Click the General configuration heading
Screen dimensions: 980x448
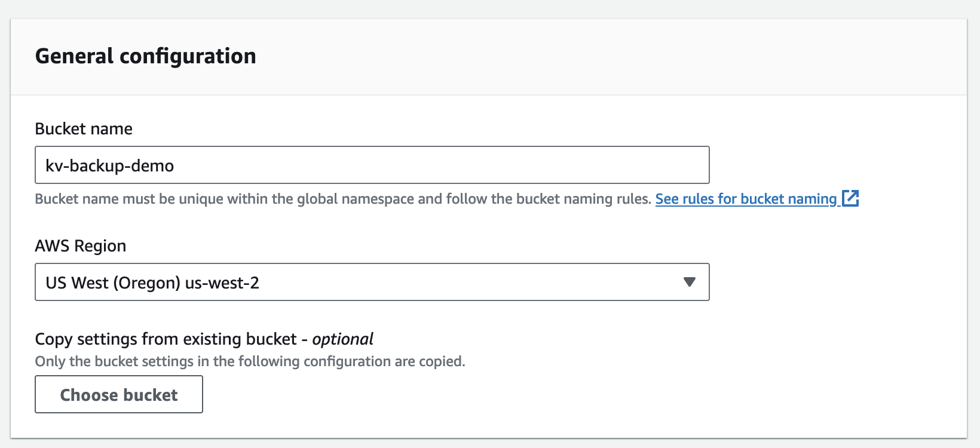click(x=146, y=56)
